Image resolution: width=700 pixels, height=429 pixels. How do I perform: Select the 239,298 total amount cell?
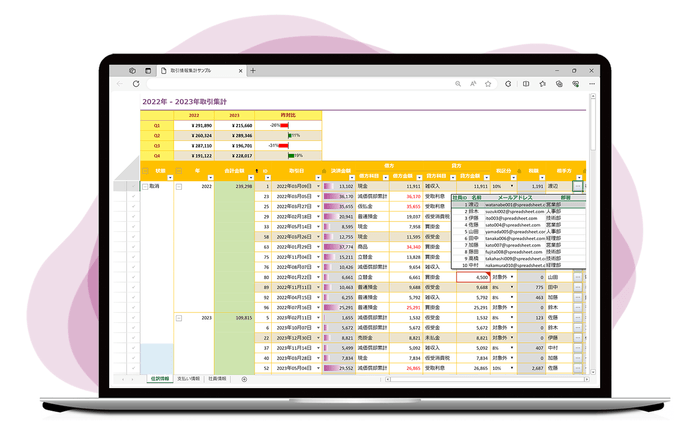tap(234, 186)
